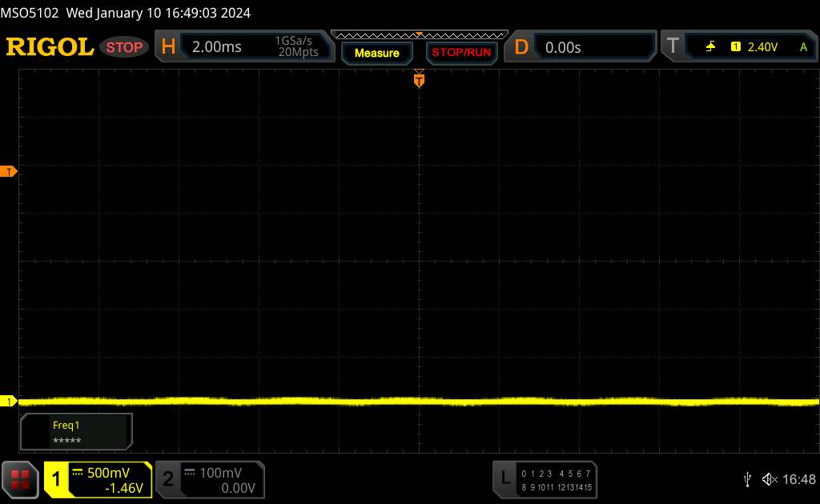
Task: Click the 1GSa/s sample rate readout
Action: [293, 41]
